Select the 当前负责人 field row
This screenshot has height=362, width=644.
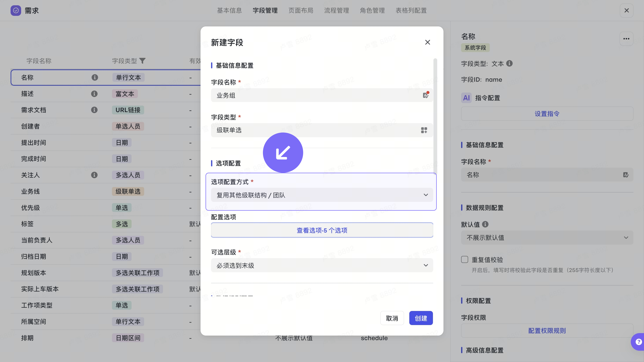pos(106,240)
